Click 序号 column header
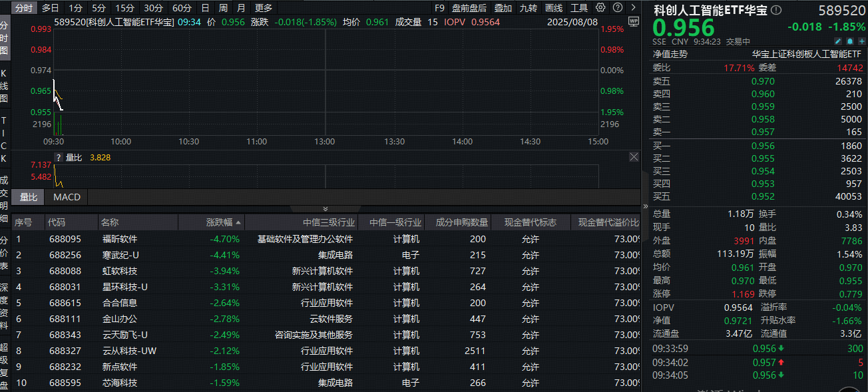This screenshot has height=392, width=868. 23,222
